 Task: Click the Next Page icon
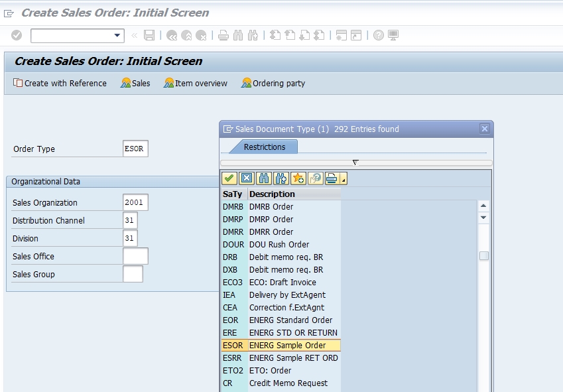[x=304, y=35]
